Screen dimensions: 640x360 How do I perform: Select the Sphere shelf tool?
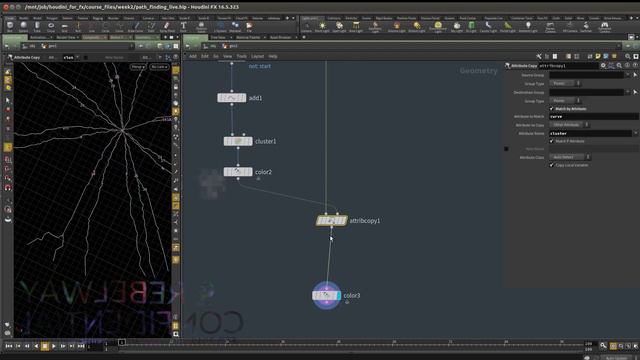(23, 27)
